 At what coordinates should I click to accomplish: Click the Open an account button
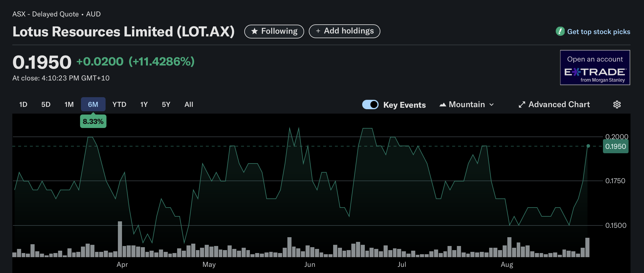[595, 59]
